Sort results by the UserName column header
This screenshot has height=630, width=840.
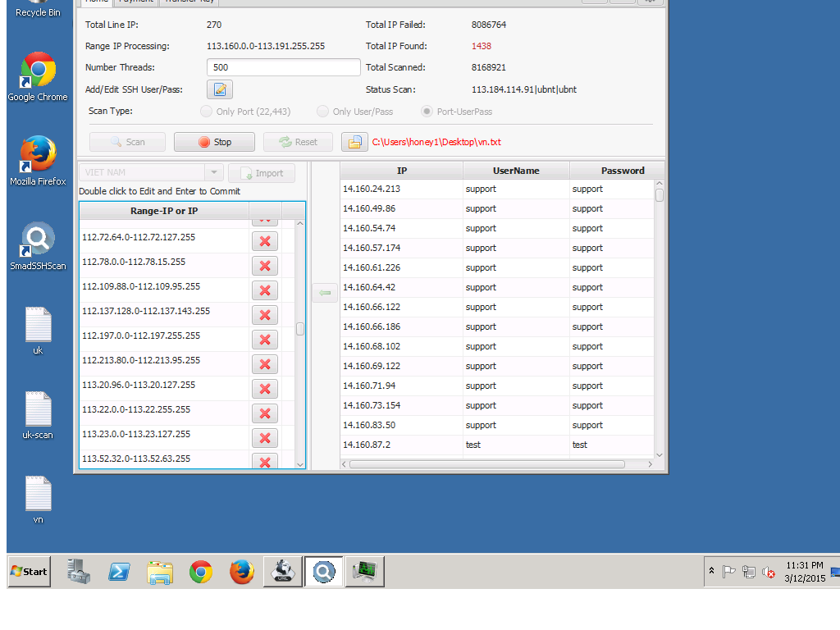pyautogui.click(x=516, y=171)
